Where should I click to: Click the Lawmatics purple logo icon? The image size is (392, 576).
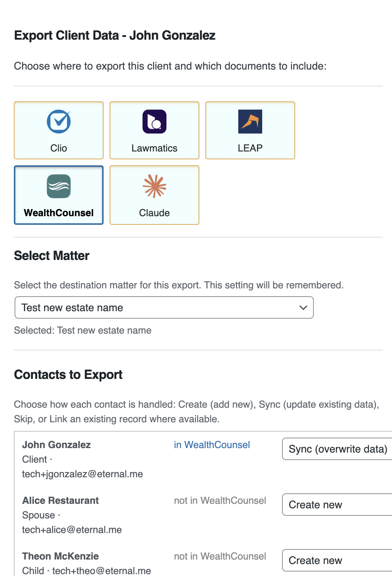(154, 122)
